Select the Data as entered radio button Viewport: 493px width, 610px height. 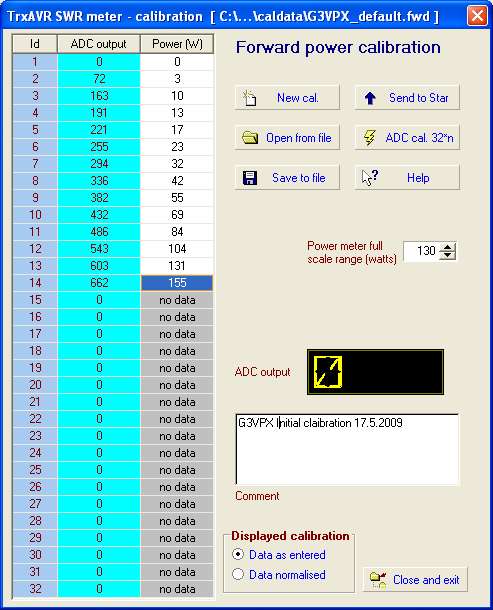point(238,554)
